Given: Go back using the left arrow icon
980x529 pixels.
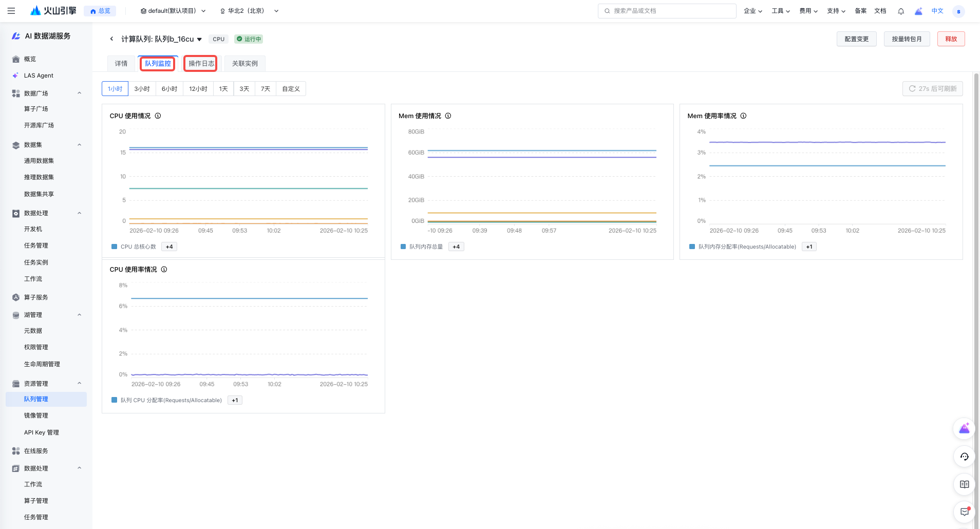Looking at the screenshot, I should pos(111,39).
